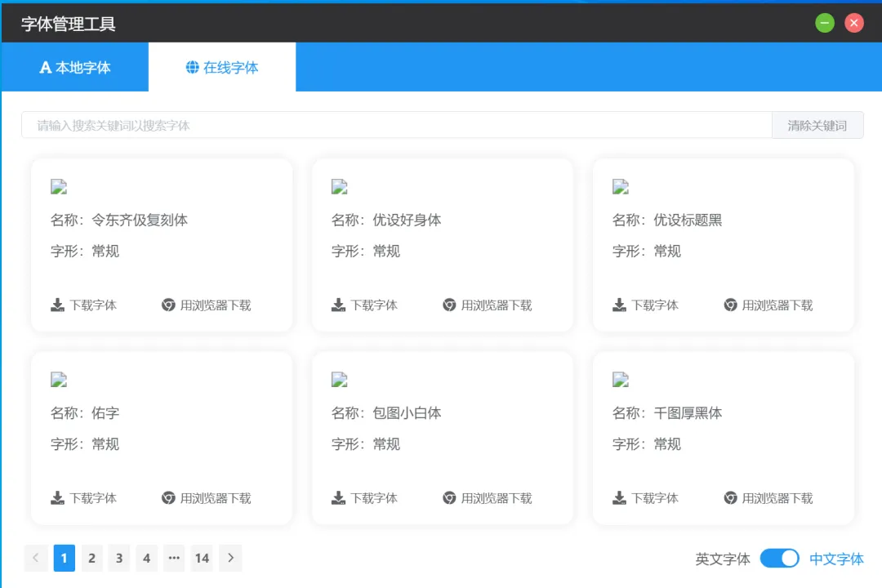
Task: Go to page 2
Action: [x=91, y=558]
